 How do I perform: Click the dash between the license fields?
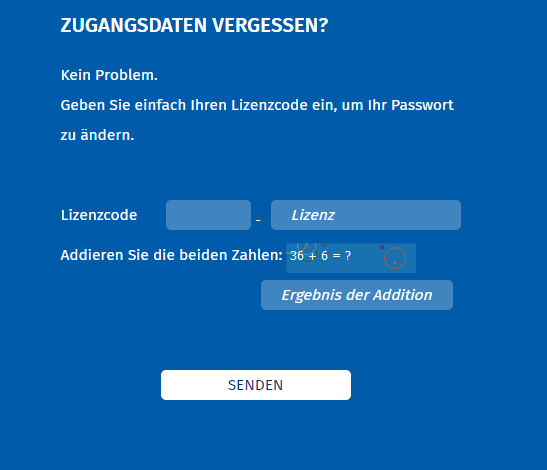[x=258, y=221]
